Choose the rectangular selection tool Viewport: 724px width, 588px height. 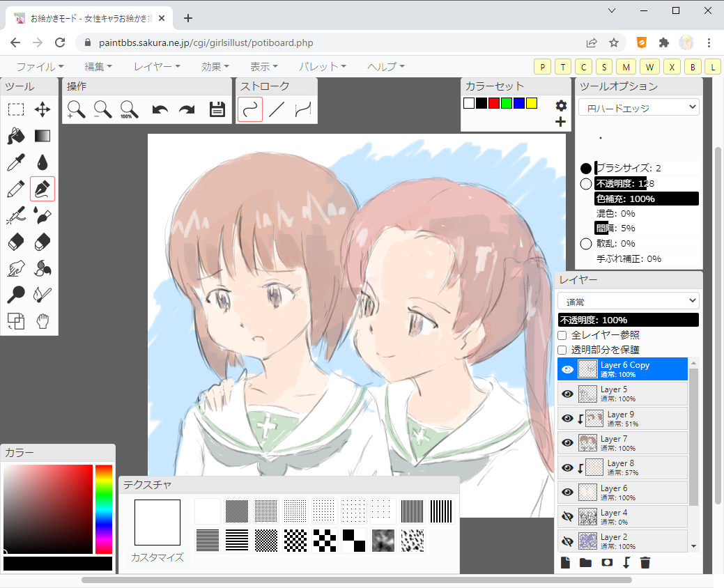16,109
